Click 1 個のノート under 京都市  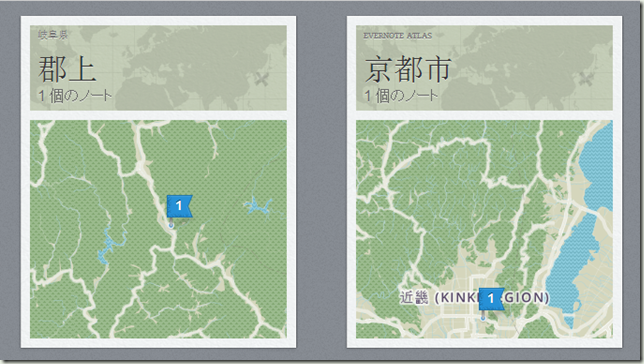(x=401, y=96)
